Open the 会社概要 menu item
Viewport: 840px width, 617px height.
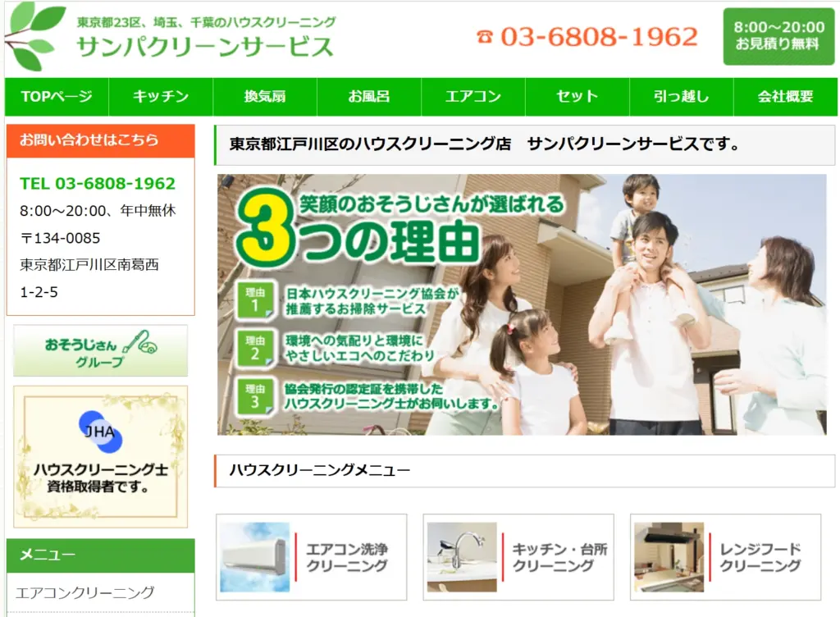click(785, 97)
